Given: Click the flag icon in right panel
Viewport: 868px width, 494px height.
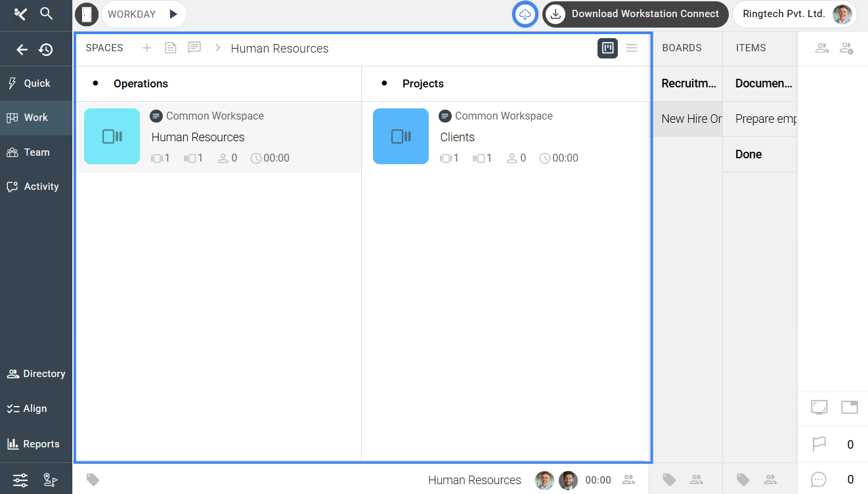Looking at the screenshot, I should pos(819,445).
